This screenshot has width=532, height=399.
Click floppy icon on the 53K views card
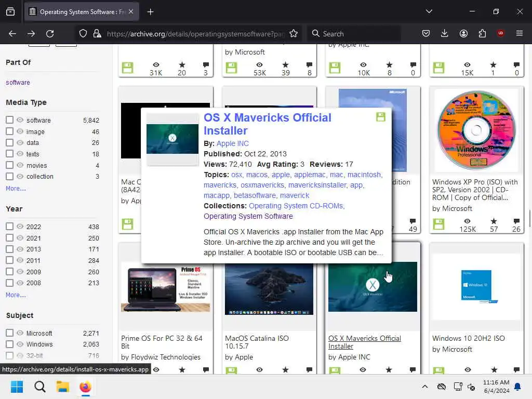click(231, 68)
